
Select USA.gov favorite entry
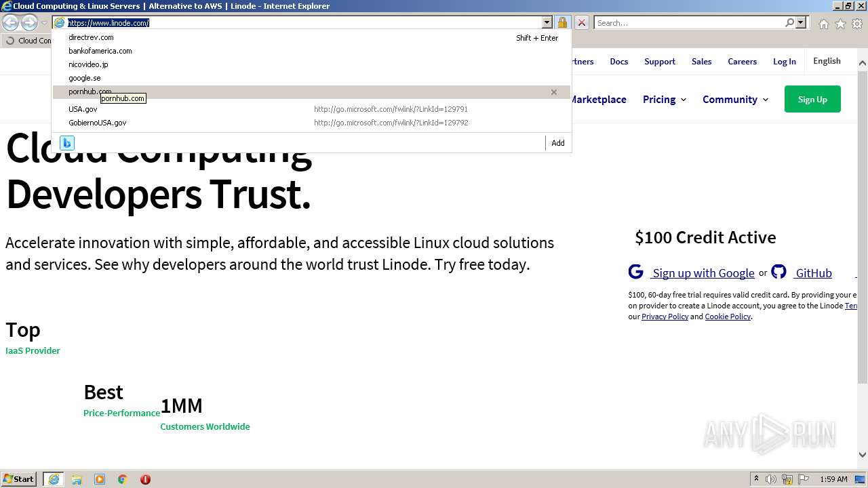click(312, 109)
